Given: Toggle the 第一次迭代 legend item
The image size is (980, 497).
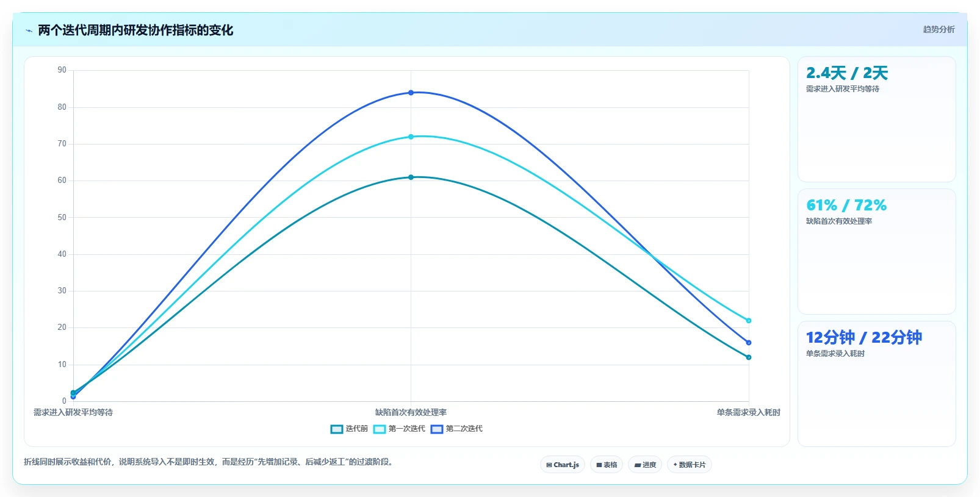Looking at the screenshot, I should pyautogui.click(x=399, y=429).
